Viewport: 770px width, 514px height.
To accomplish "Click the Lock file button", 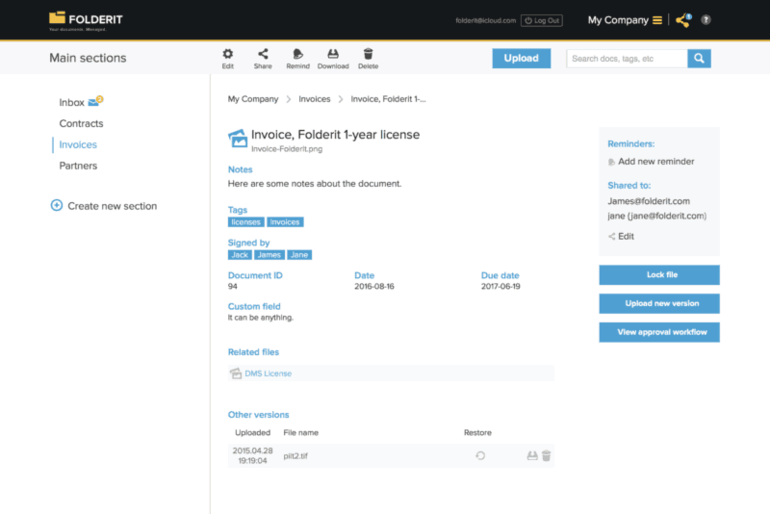I will point(659,275).
